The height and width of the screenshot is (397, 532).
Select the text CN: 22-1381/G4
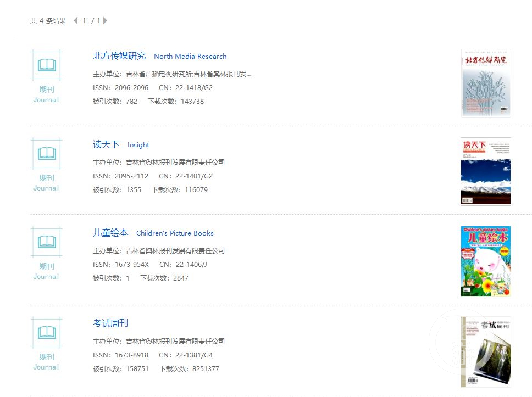(186, 355)
